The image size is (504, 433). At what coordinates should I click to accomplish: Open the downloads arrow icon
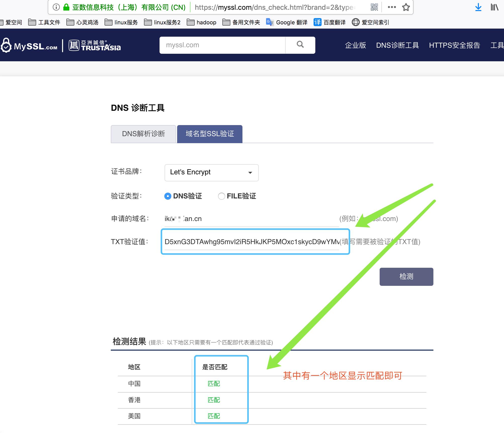coord(478,7)
